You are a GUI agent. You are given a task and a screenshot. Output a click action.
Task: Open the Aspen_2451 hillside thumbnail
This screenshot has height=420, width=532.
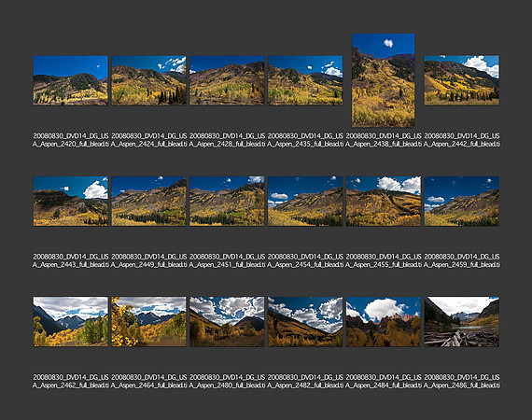(227, 202)
